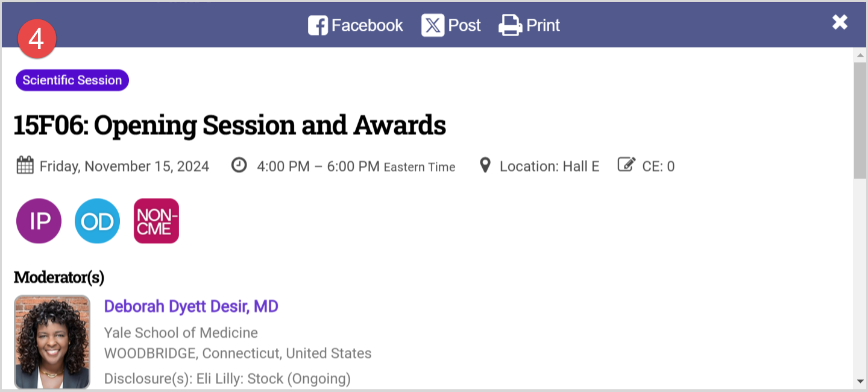868x392 pixels.
Task: Close the session details popup
Action: click(x=840, y=22)
